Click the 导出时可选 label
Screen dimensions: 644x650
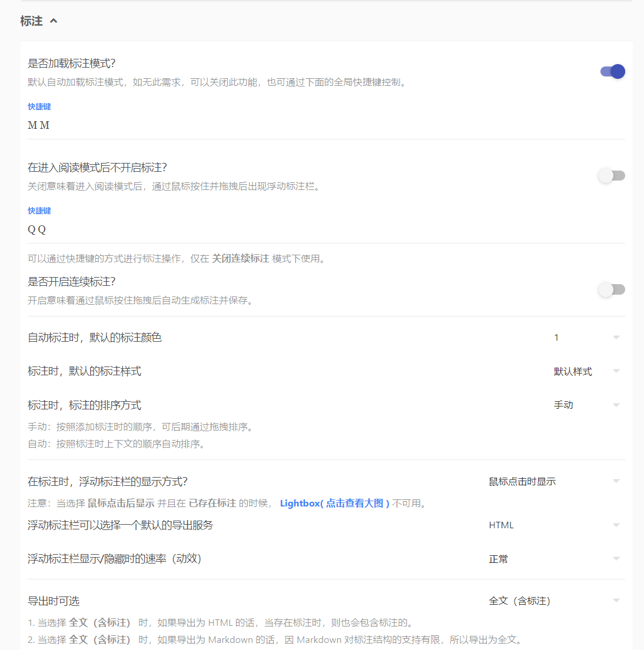pyautogui.click(x=54, y=601)
